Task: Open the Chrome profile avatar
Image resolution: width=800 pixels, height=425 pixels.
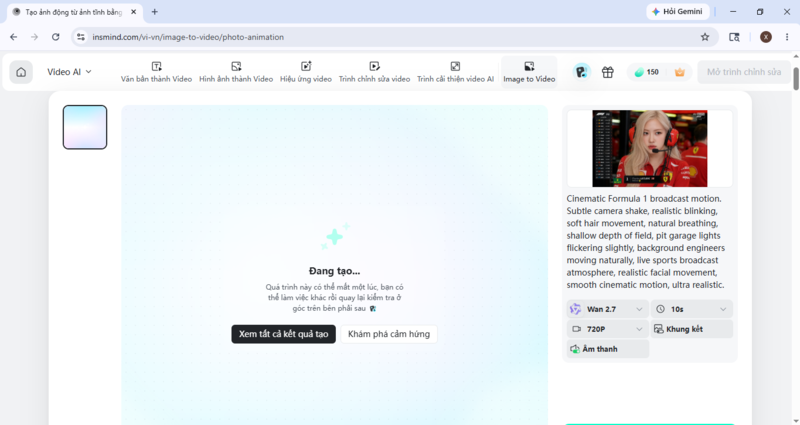Action: (x=766, y=37)
